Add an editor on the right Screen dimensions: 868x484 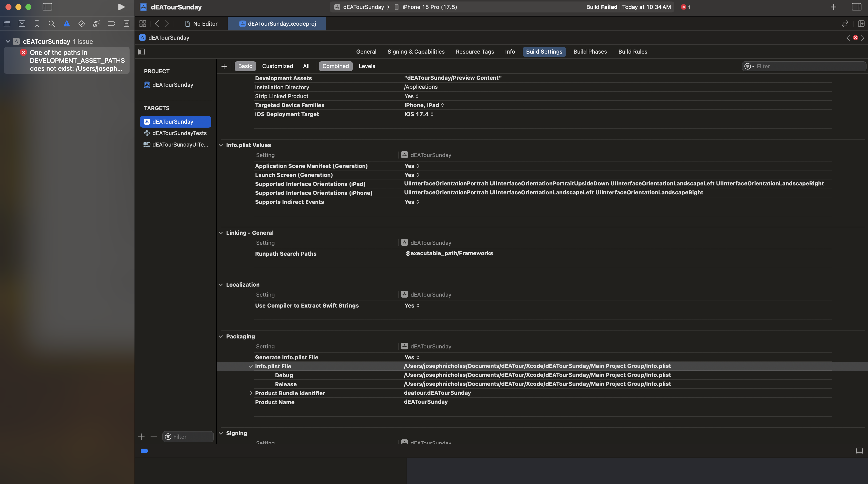point(861,24)
